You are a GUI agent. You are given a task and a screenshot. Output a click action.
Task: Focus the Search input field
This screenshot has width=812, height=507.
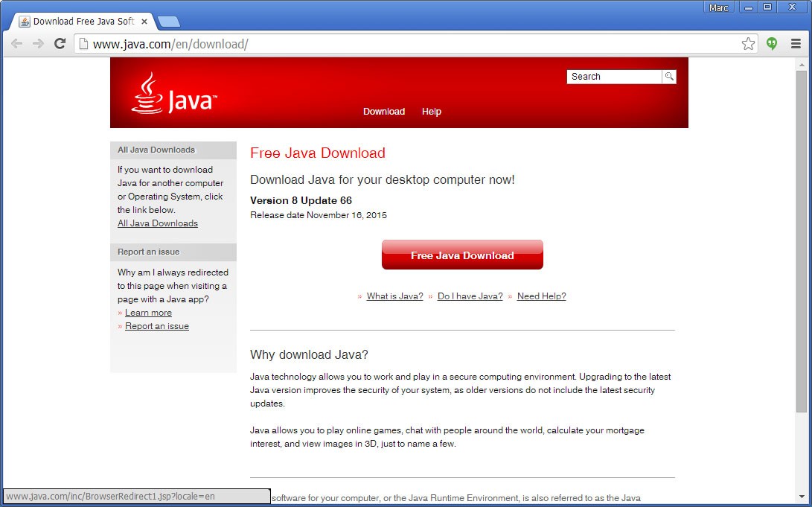click(x=614, y=77)
